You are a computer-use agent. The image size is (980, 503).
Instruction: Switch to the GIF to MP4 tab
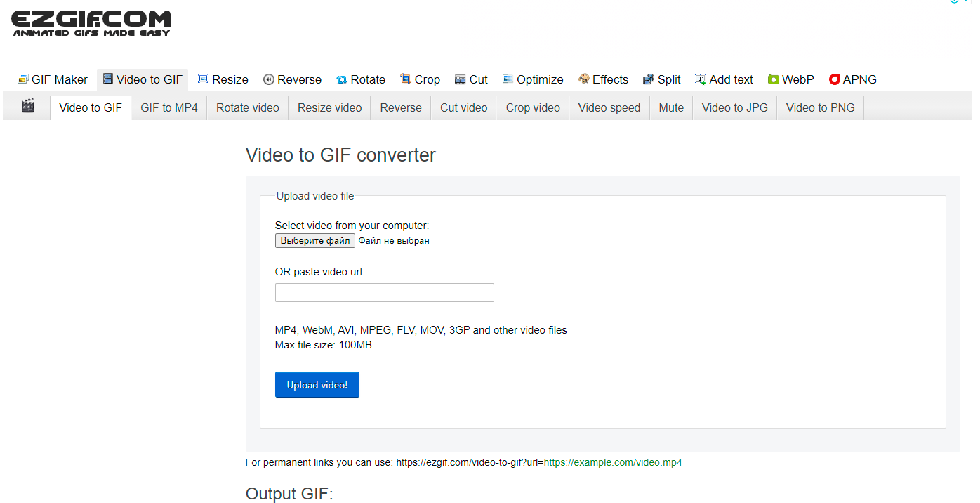[169, 107]
